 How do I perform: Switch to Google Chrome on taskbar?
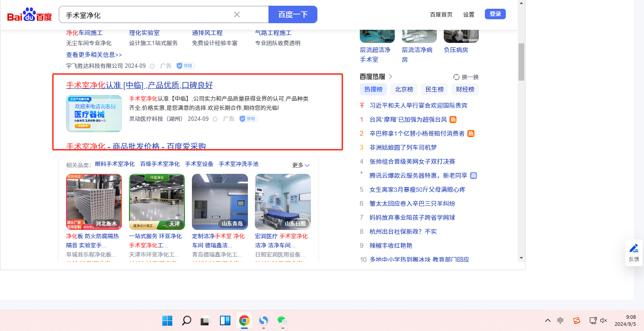coord(244,320)
